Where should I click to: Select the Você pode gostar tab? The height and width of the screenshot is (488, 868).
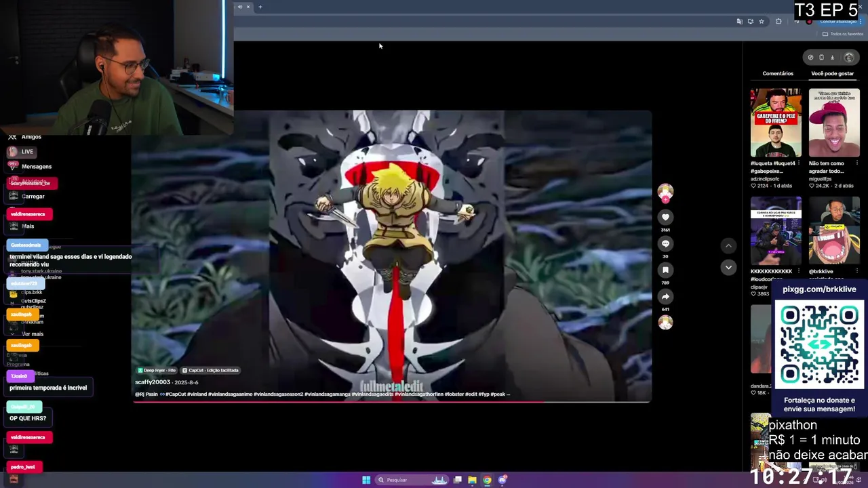pos(832,73)
